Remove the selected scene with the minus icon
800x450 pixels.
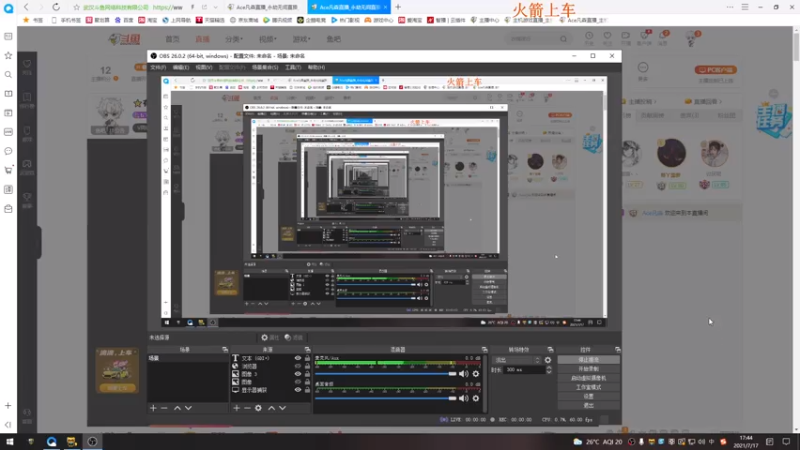pyautogui.click(x=164, y=408)
